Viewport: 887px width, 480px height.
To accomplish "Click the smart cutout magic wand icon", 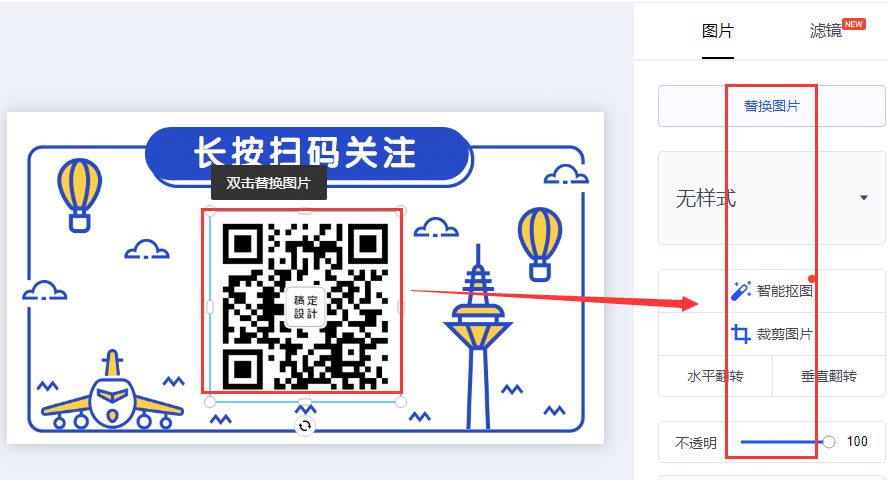I will click(x=741, y=291).
